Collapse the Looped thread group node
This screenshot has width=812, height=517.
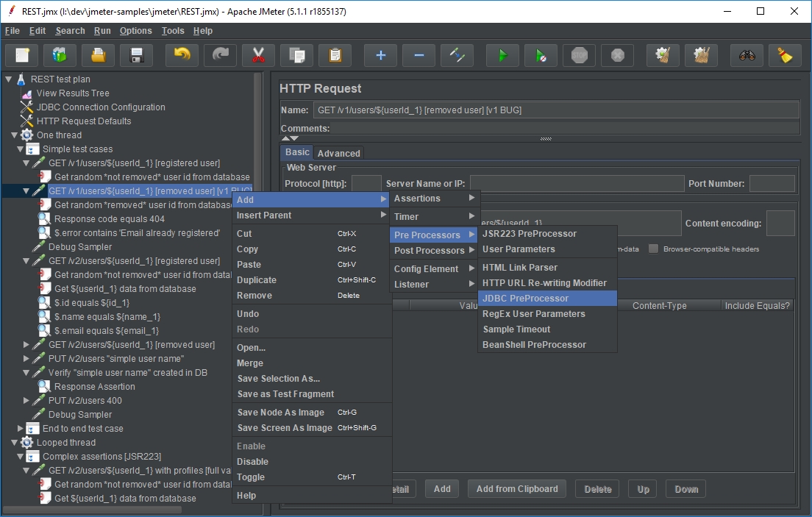(15, 443)
